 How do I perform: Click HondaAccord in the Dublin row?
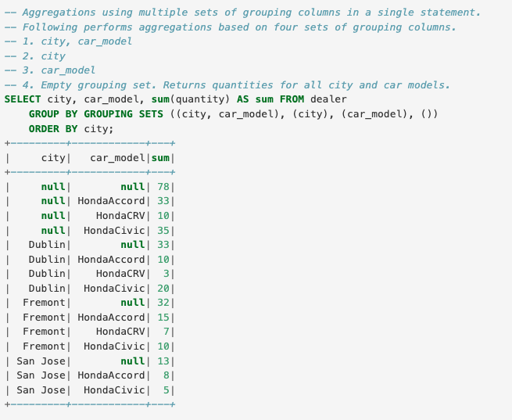(111, 260)
